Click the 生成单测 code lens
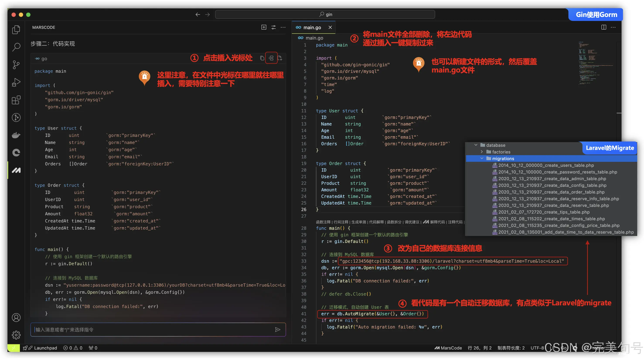Image resolution: width=644 pixels, height=359 pixels. click(x=358, y=222)
